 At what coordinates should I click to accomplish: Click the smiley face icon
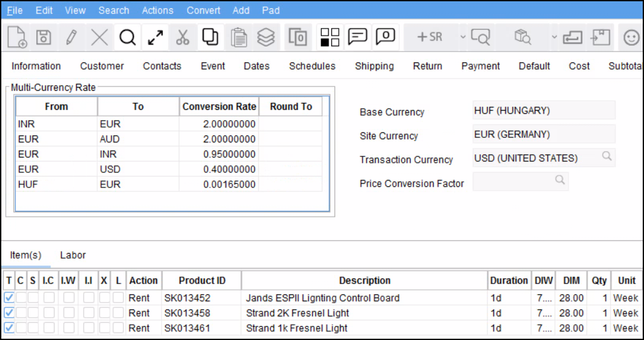[x=631, y=37]
